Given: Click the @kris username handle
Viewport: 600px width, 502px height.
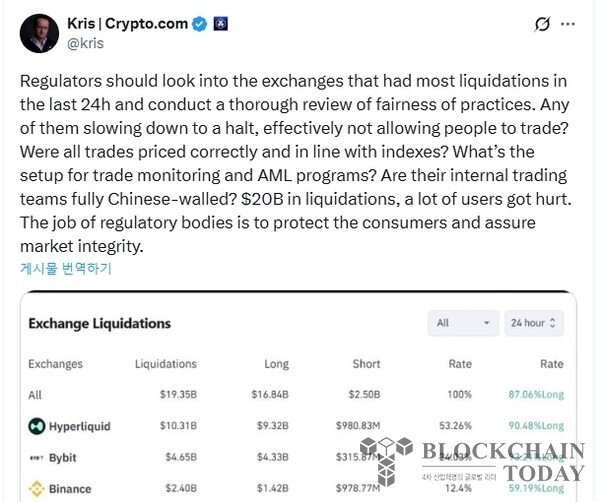Looking at the screenshot, I should click(85, 44).
